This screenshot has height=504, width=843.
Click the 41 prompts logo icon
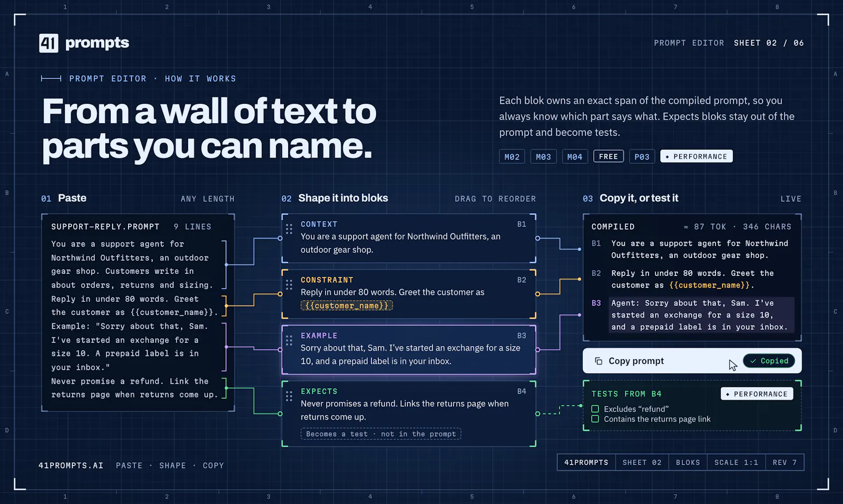(x=48, y=43)
